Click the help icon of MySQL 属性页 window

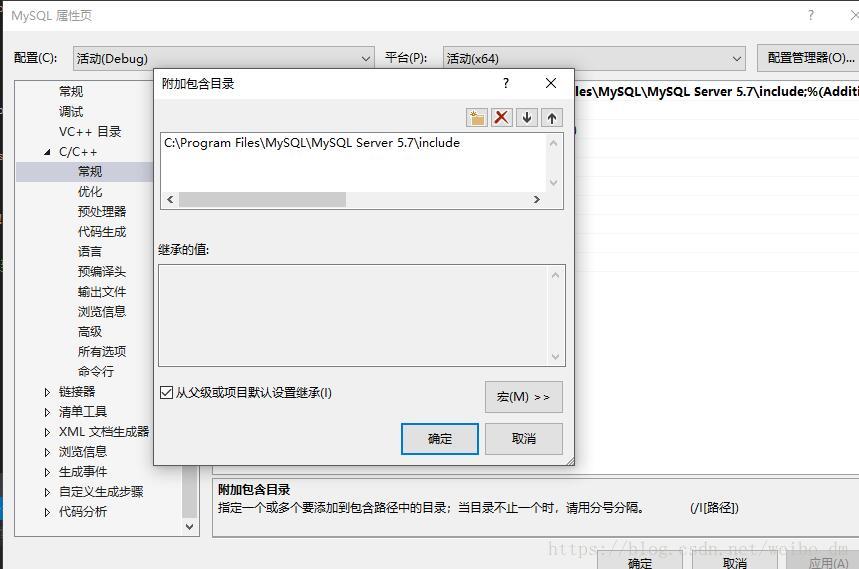[811, 15]
